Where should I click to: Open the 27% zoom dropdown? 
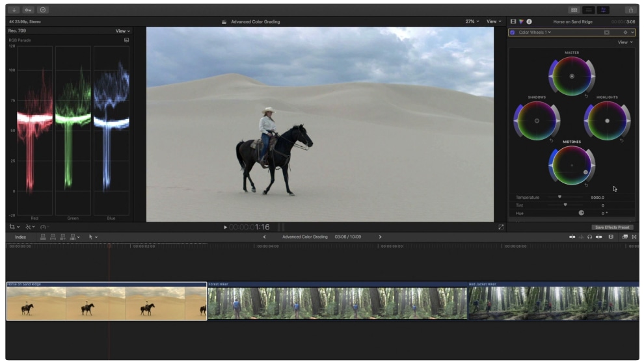click(x=472, y=21)
